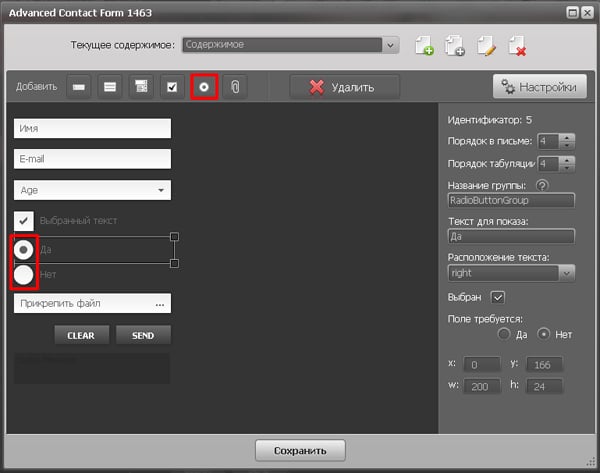Open the Текущее содержимое dropdown
This screenshot has height=473, width=600.
coord(390,45)
